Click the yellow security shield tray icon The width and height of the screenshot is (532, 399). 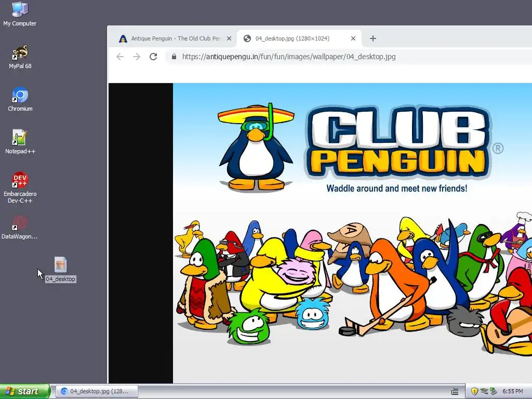475,391
